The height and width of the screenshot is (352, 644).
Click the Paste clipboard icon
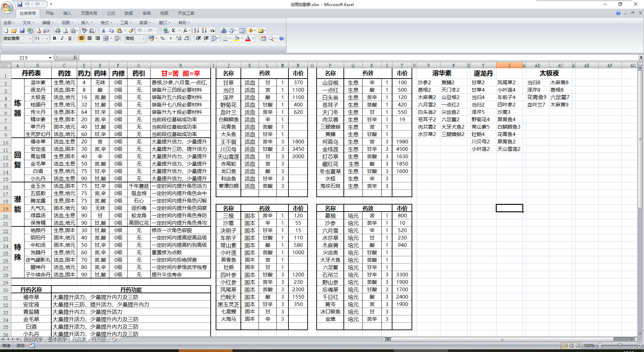point(119,31)
